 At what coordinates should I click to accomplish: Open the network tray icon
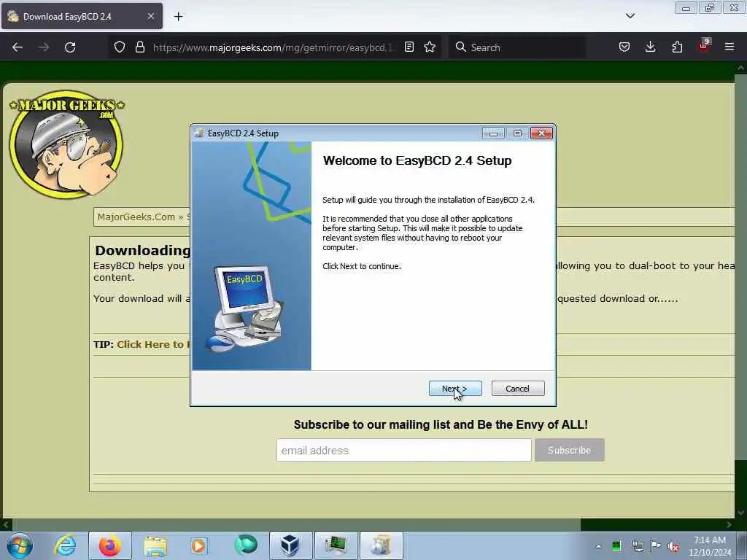638,546
